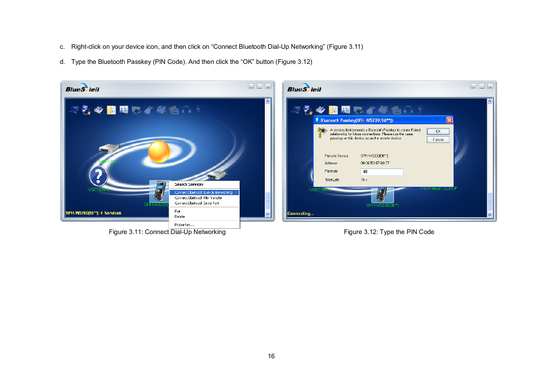Open title bar dropdown menu button, Figure 3.11 window
The width and height of the screenshot is (554, 392).
(x=251, y=87)
